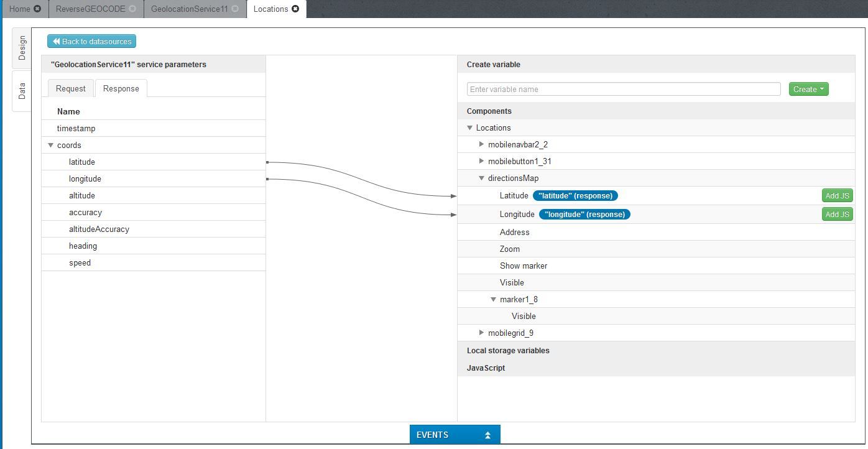Click the variable name input field
Image resolution: width=868 pixels, height=449 pixels.
click(623, 89)
